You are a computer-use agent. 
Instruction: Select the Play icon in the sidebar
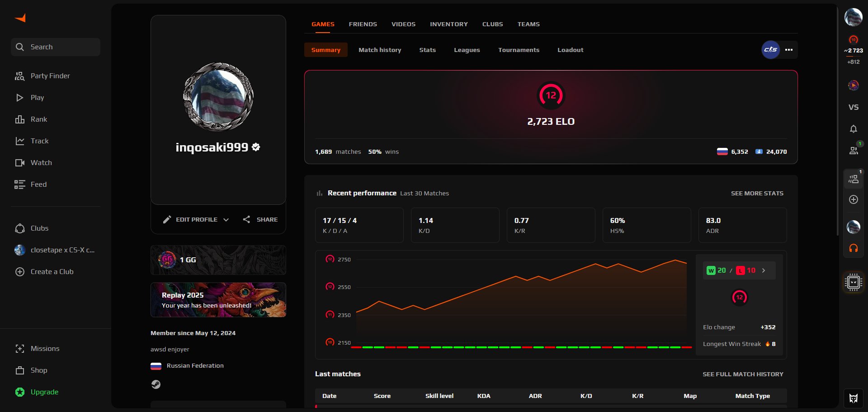tap(19, 97)
